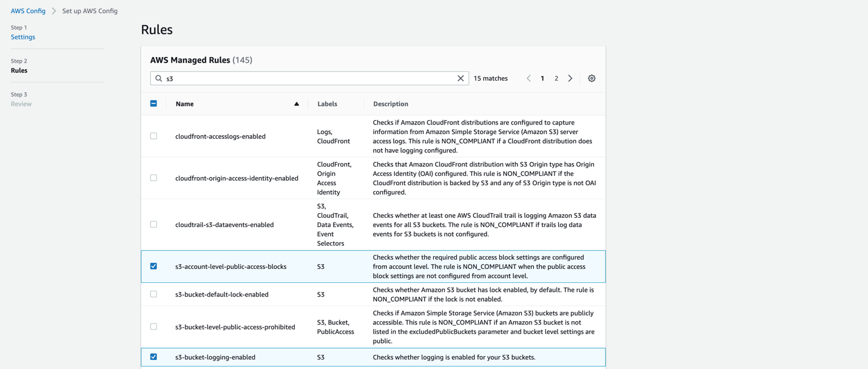Select the s3-bucket-level-public-access-prohibited row
Image resolution: width=868 pixels, height=369 pixels.
click(153, 326)
